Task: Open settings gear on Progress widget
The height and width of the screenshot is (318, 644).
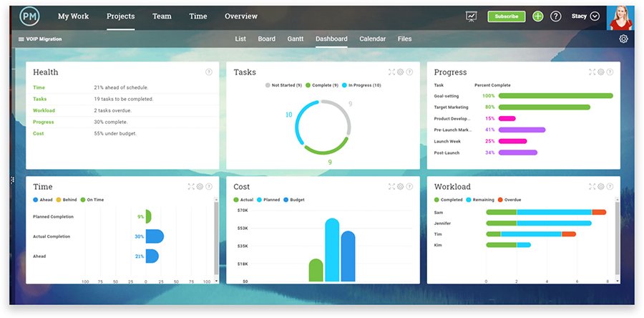Action: (600, 72)
